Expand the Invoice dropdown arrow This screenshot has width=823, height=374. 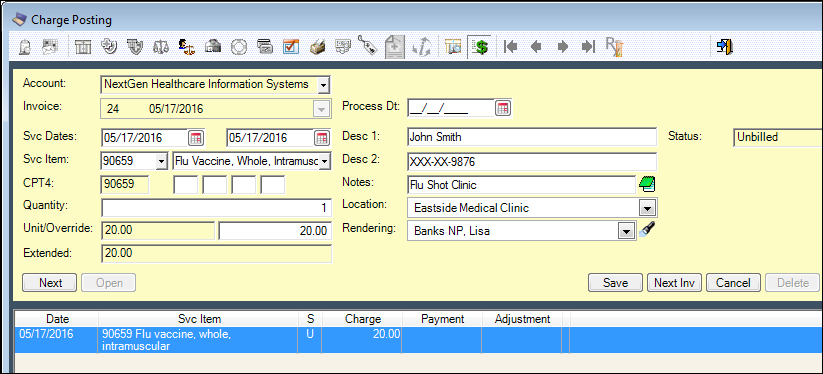(321, 109)
